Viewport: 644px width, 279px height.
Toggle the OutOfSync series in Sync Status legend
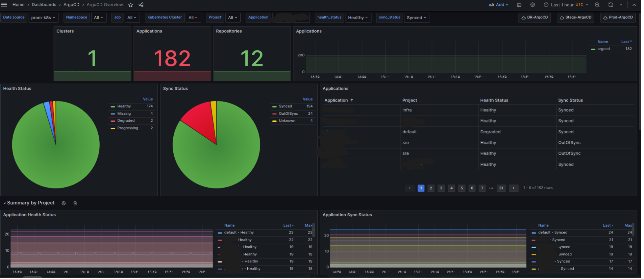(x=288, y=114)
